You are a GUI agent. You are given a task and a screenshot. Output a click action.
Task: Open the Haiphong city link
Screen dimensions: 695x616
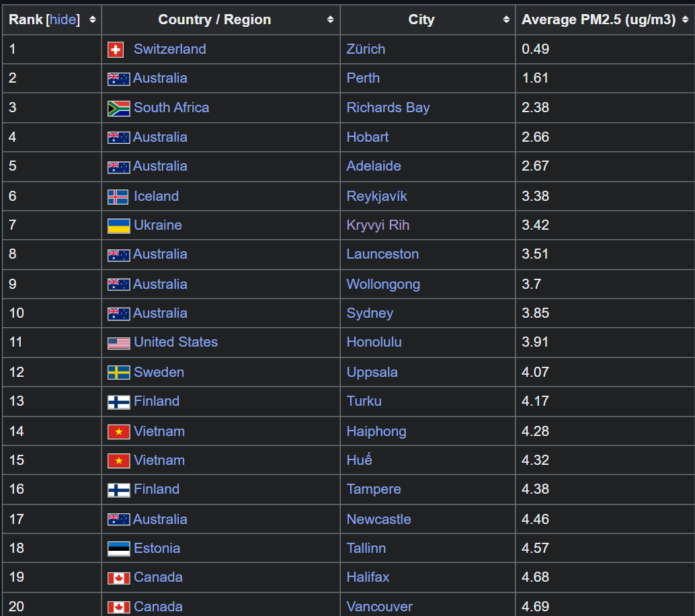pos(376,431)
